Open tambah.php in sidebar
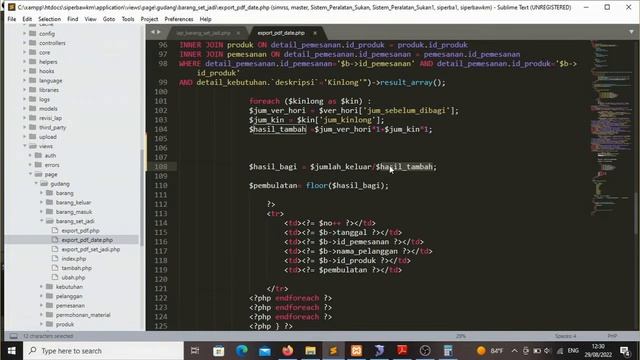Screen dimensions: 640x360 click(x=76, y=268)
